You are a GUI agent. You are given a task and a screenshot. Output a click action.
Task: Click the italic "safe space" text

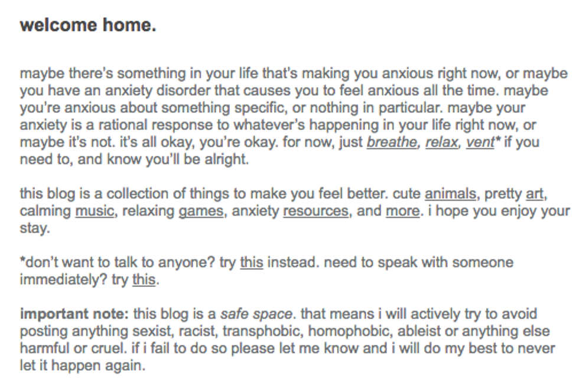click(x=256, y=313)
